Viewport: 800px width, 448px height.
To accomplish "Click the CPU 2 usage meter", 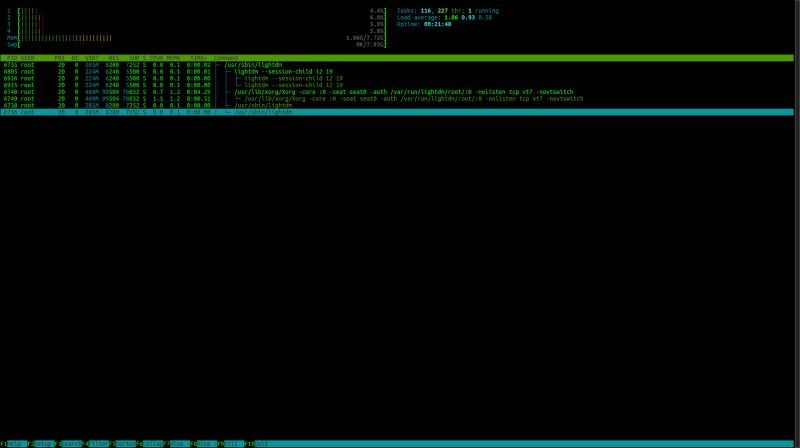I will [x=196, y=17].
